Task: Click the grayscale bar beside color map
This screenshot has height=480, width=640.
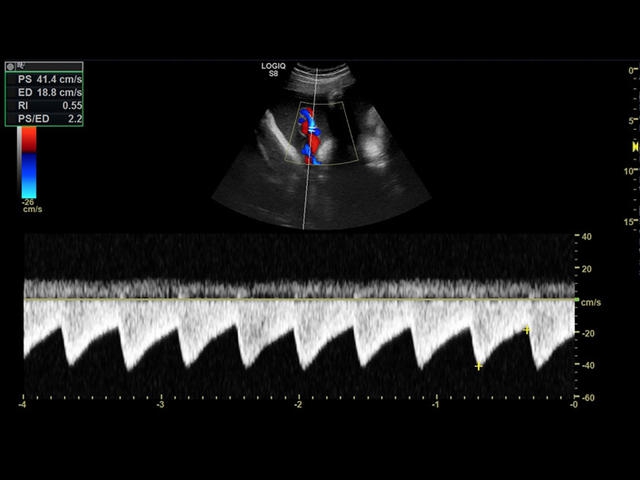Action: (19, 148)
